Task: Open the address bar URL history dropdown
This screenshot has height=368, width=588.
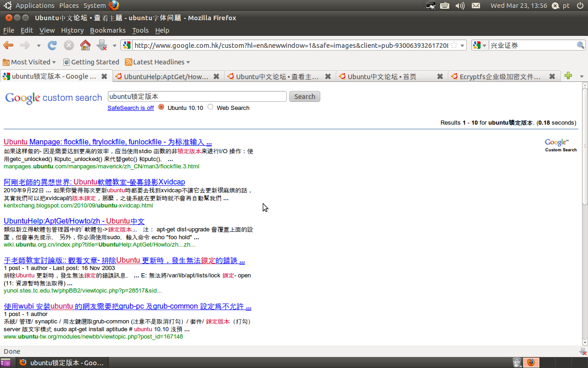Action: point(463,45)
